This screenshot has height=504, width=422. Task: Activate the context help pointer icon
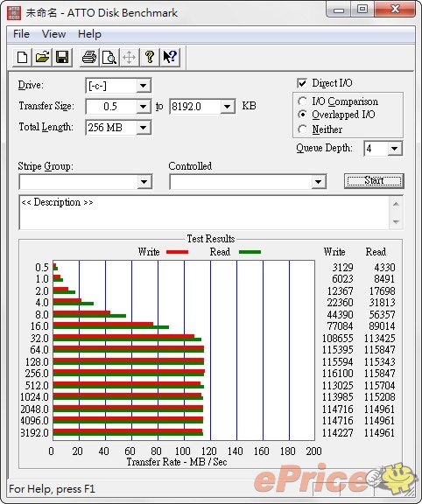(x=170, y=58)
